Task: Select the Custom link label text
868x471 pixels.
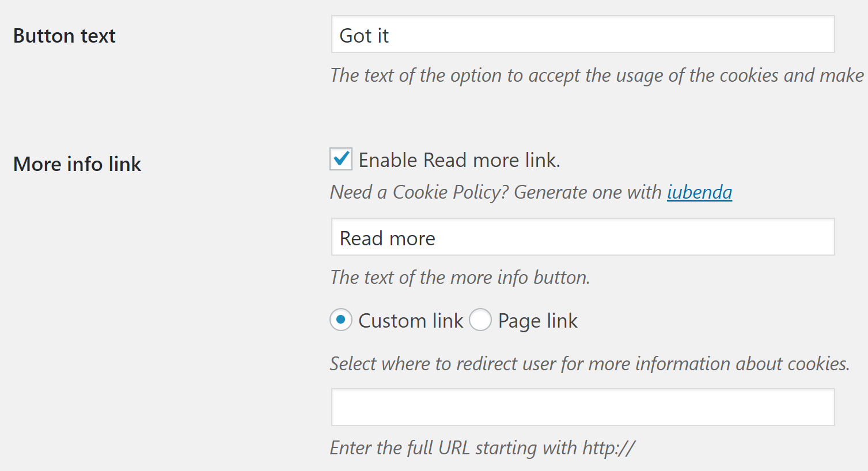Action: click(410, 320)
